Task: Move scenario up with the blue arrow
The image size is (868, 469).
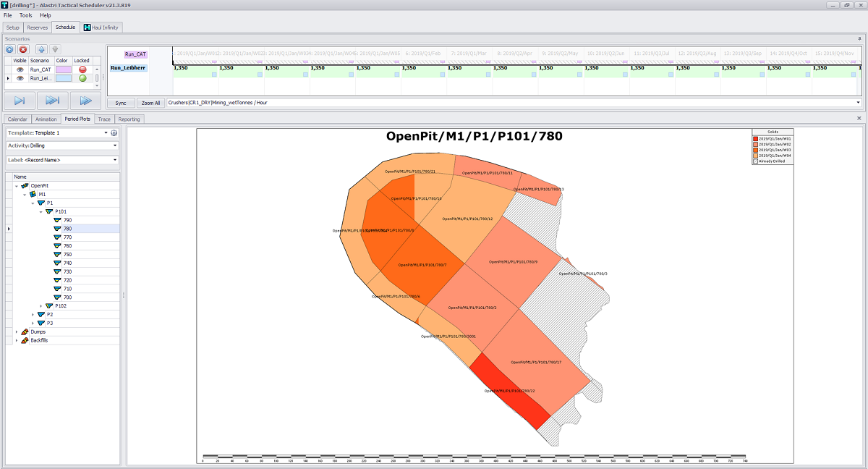Action: click(x=41, y=49)
